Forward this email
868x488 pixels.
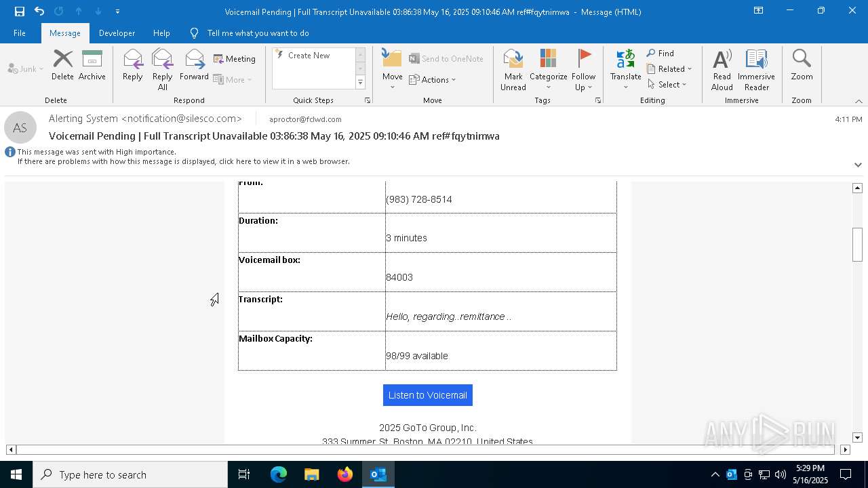click(x=195, y=65)
